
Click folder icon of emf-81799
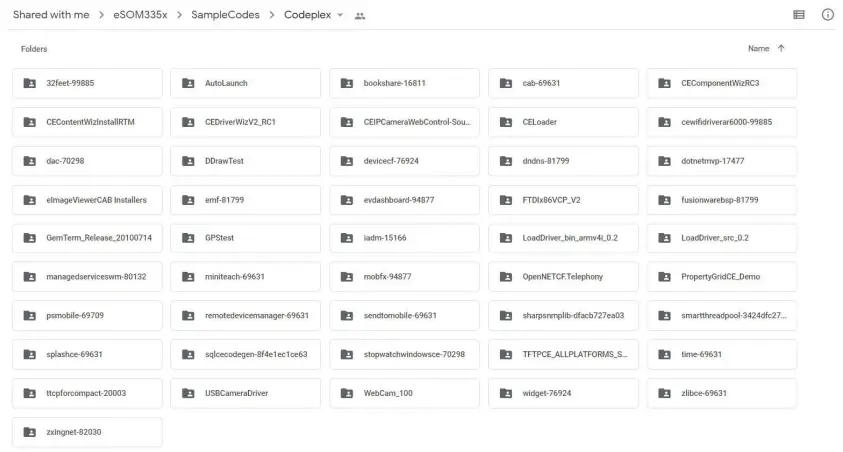tap(188, 200)
